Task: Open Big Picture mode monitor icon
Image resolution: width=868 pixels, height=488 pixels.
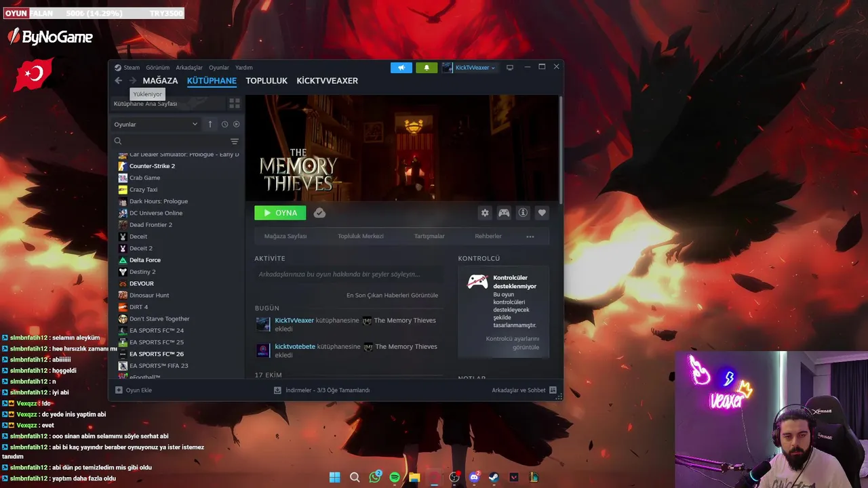Action: pyautogui.click(x=510, y=68)
